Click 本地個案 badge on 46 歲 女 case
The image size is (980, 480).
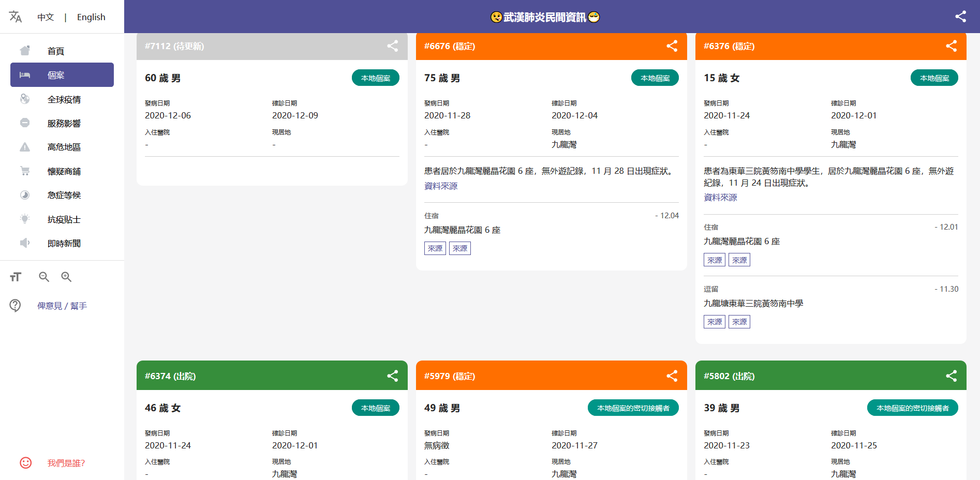point(376,408)
